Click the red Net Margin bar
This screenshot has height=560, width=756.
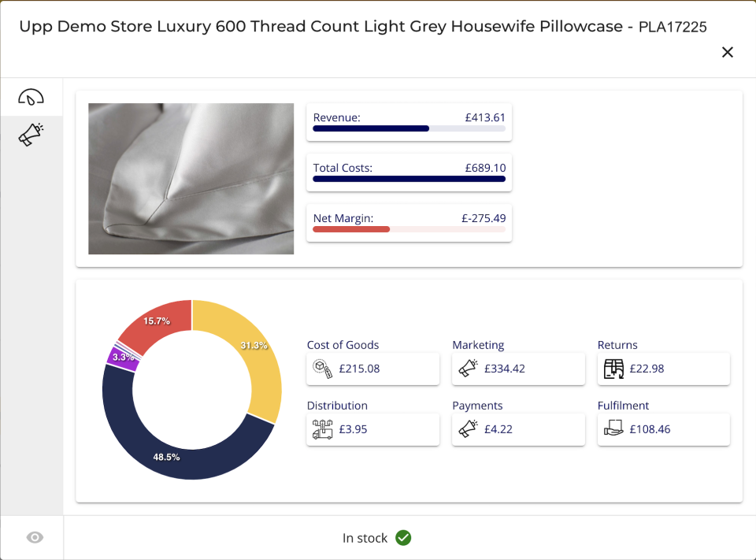pyautogui.click(x=351, y=229)
